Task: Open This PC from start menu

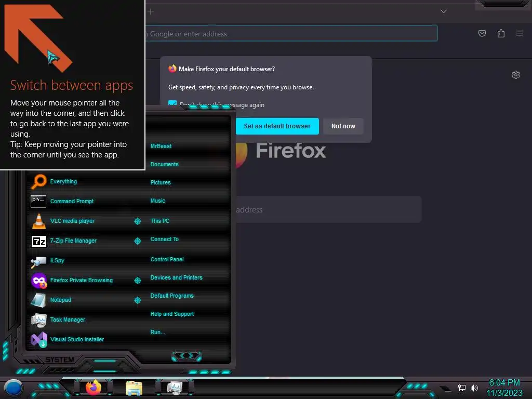Action: click(160, 221)
